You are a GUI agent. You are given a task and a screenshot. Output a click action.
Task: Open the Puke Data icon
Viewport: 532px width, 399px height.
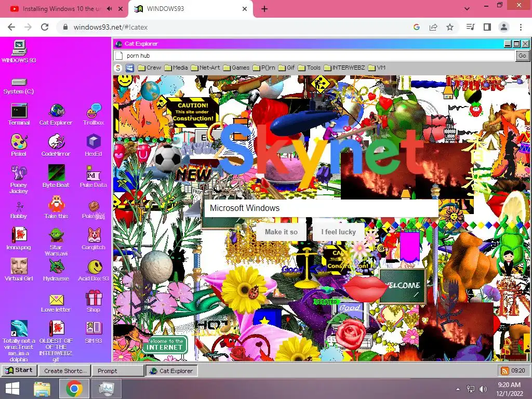tap(94, 177)
